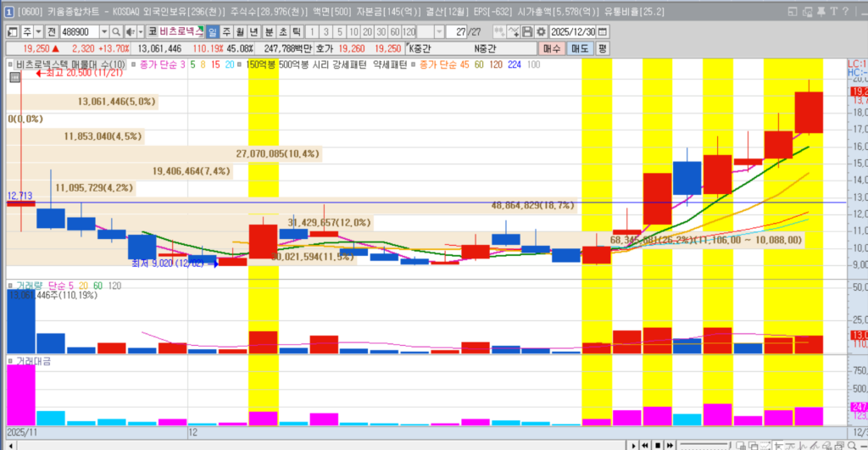
Task: Select the 60 interval preset
Action: 395,31
